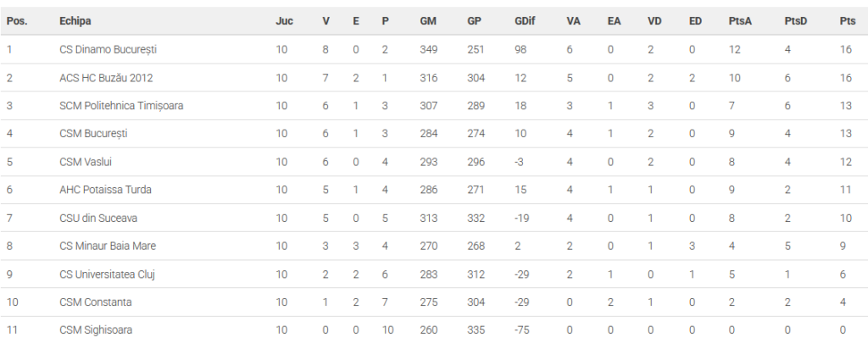Screen dimensions: 868x349
Task: Open AHC Potaissa Turda team entry
Action: tap(105, 190)
